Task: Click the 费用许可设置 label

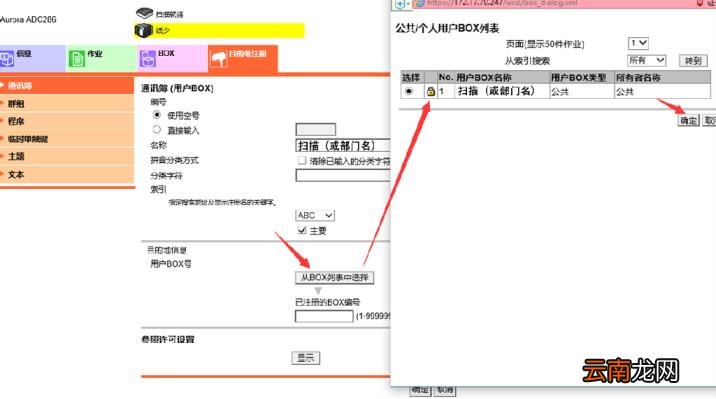Action: (x=168, y=339)
